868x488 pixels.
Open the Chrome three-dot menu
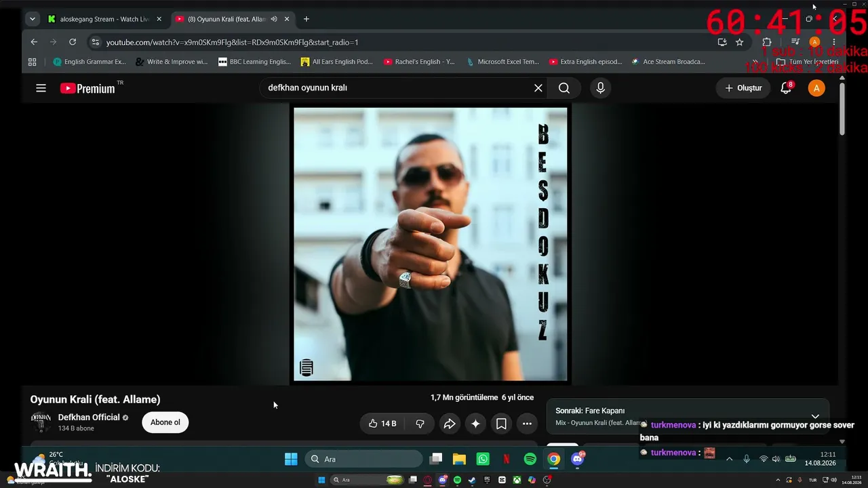tap(834, 42)
